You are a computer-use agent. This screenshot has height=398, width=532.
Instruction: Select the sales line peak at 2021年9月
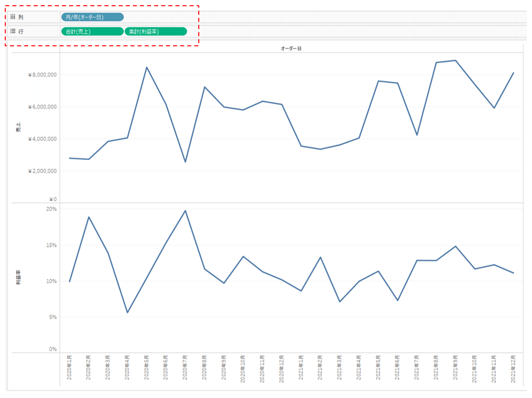pos(455,61)
